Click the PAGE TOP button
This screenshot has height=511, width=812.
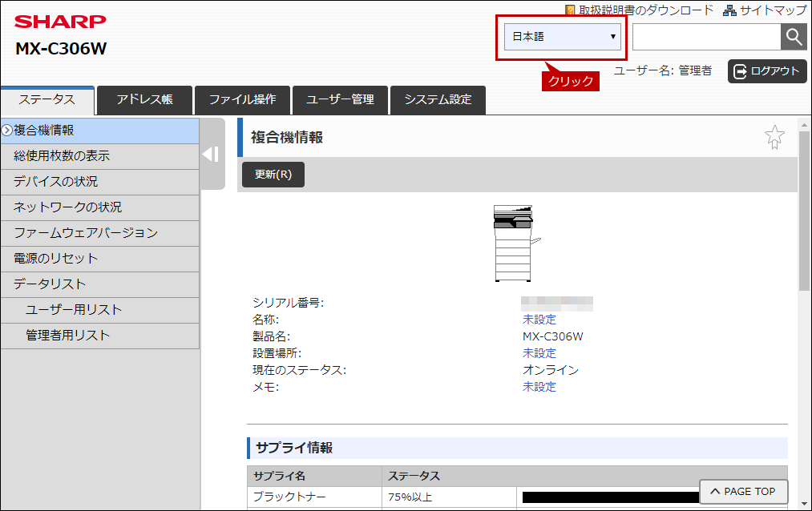(744, 491)
